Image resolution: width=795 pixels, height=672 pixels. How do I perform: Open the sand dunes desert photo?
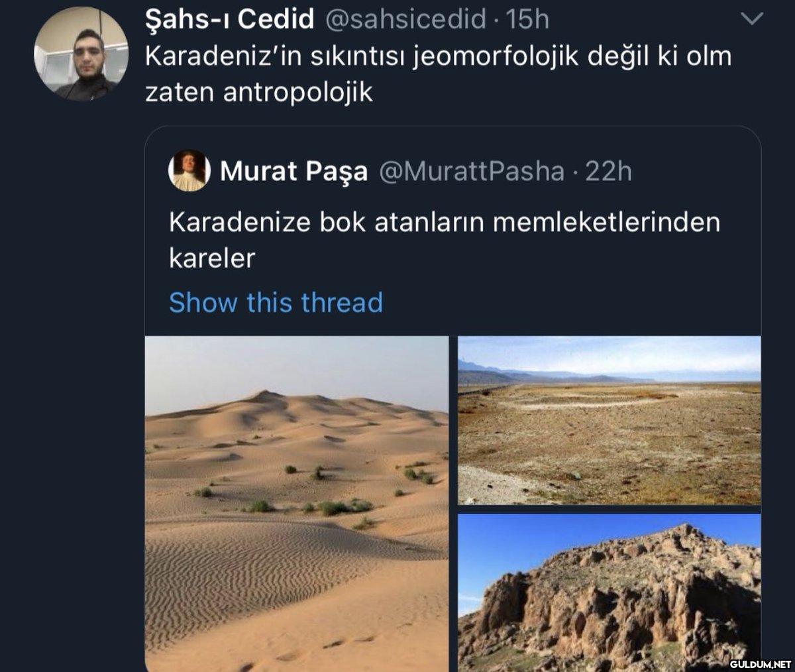pos(297,504)
